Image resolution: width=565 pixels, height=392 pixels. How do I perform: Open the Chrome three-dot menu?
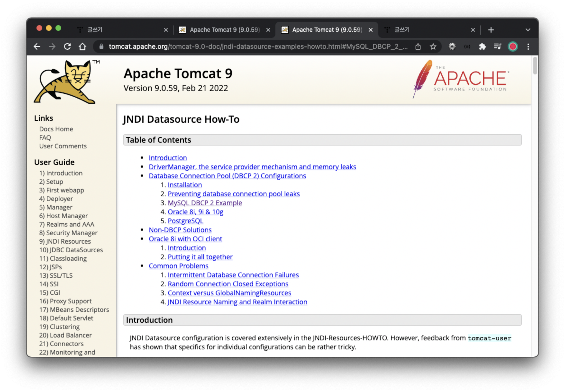coord(528,46)
